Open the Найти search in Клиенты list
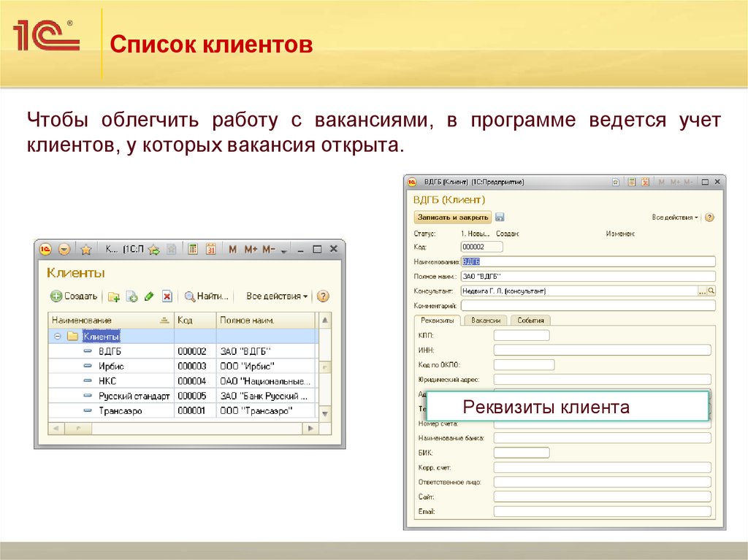 [x=207, y=296]
